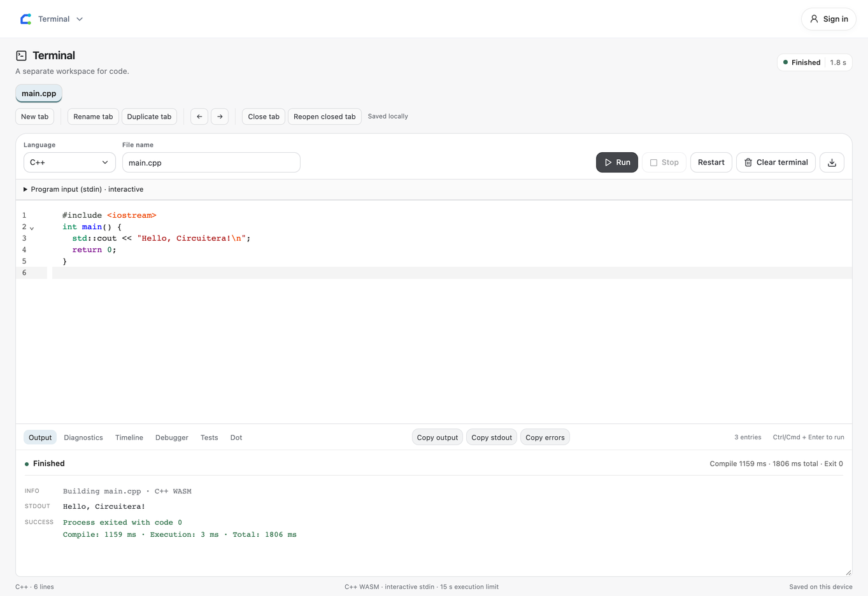Image resolution: width=868 pixels, height=596 pixels.
Task: Click the Terminal heading icon
Action: pyautogui.click(x=21, y=55)
